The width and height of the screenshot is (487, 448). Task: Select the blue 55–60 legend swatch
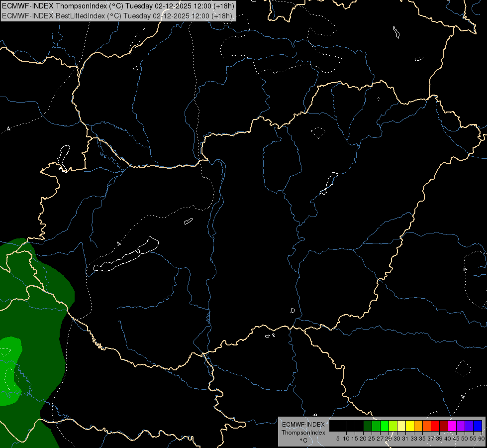click(478, 426)
